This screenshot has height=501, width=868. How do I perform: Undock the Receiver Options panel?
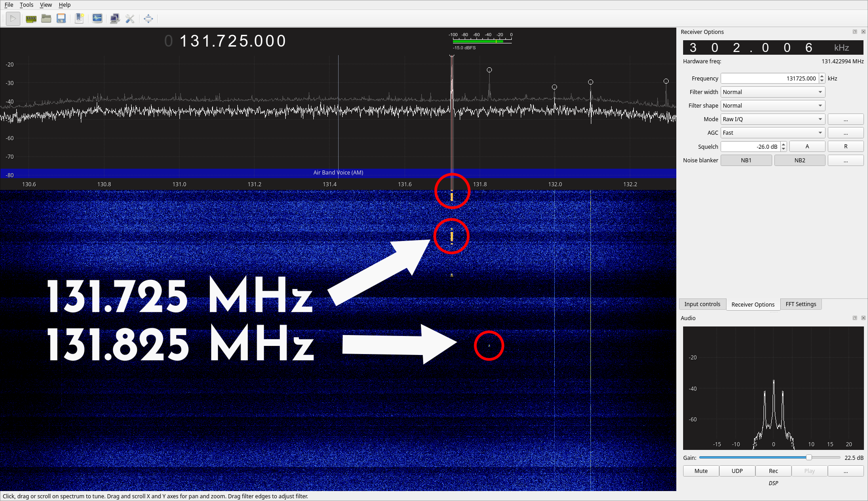tap(855, 32)
